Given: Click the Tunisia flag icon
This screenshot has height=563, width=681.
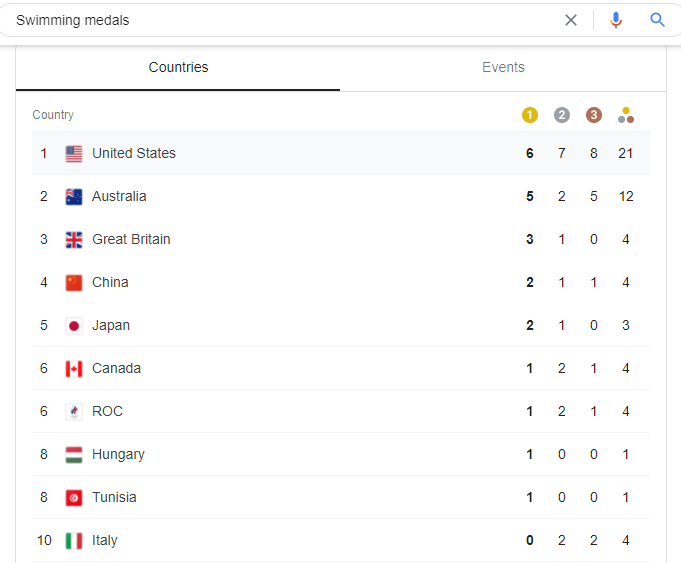Looking at the screenshot, I should point(74,498).
